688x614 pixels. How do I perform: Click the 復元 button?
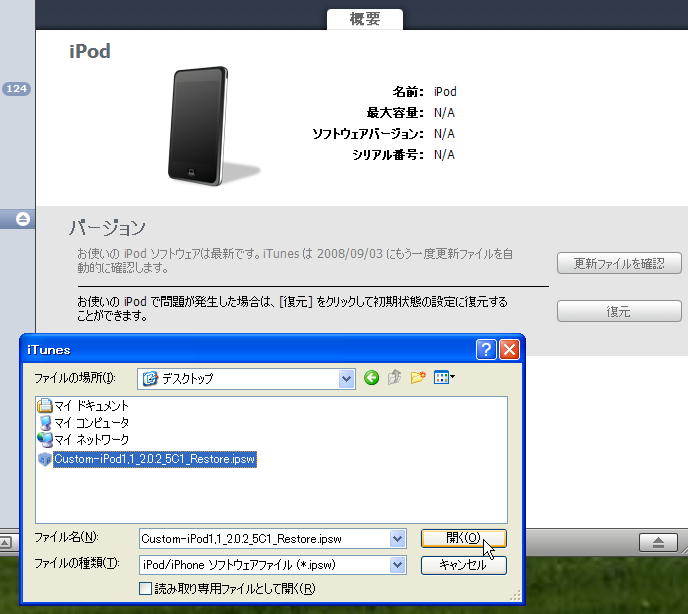(x=619, y=311)
